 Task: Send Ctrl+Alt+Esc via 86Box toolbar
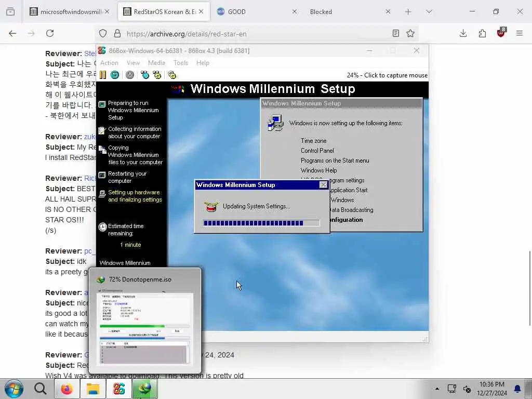(157, 75)
